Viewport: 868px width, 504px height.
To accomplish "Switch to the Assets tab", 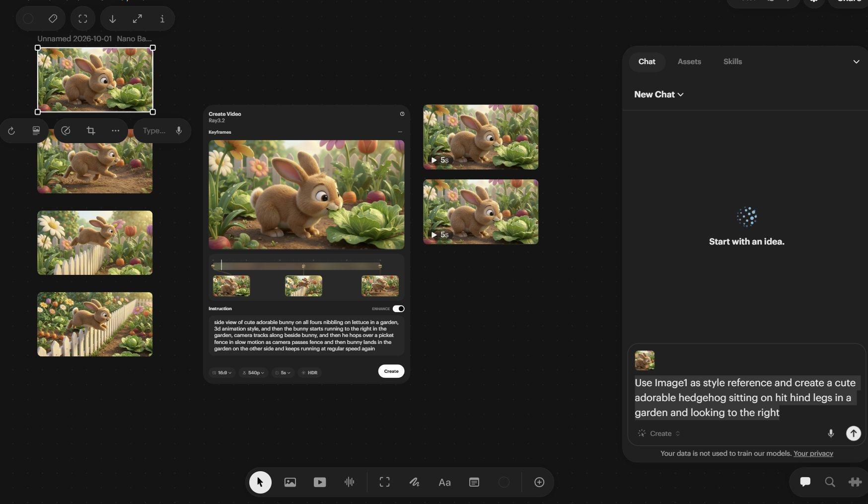I will pyautogui.click(x=689, y=62).
